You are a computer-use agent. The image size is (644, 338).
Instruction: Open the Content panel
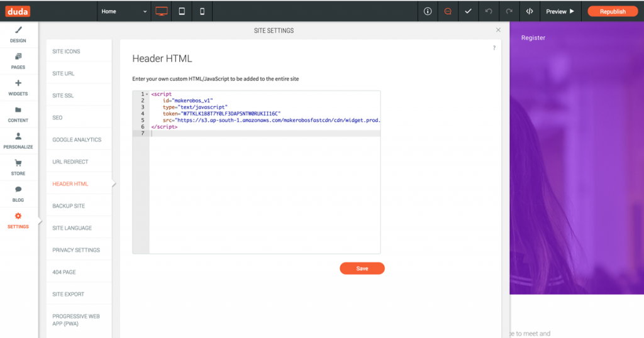tap(18, 115)
